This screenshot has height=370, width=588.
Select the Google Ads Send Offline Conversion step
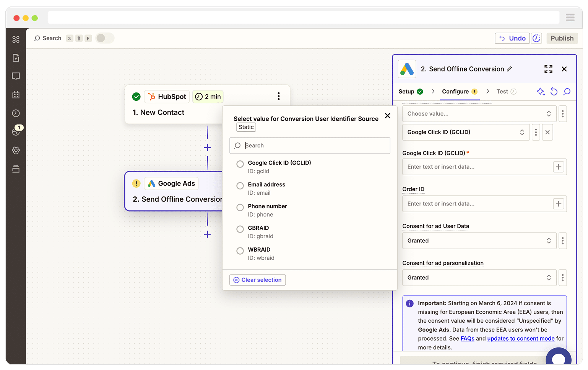pyautogui.click(x=174, y=191)
